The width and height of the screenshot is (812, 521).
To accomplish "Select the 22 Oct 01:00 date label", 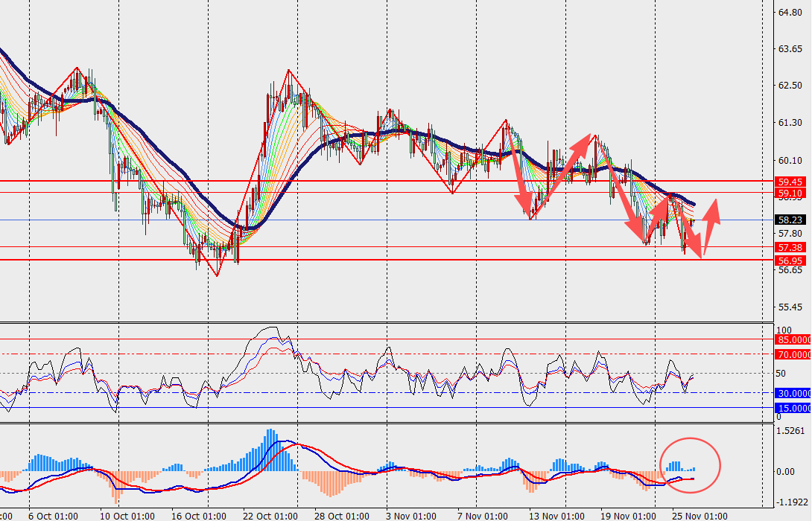I will pyautogui.click(x=271, y=515).
